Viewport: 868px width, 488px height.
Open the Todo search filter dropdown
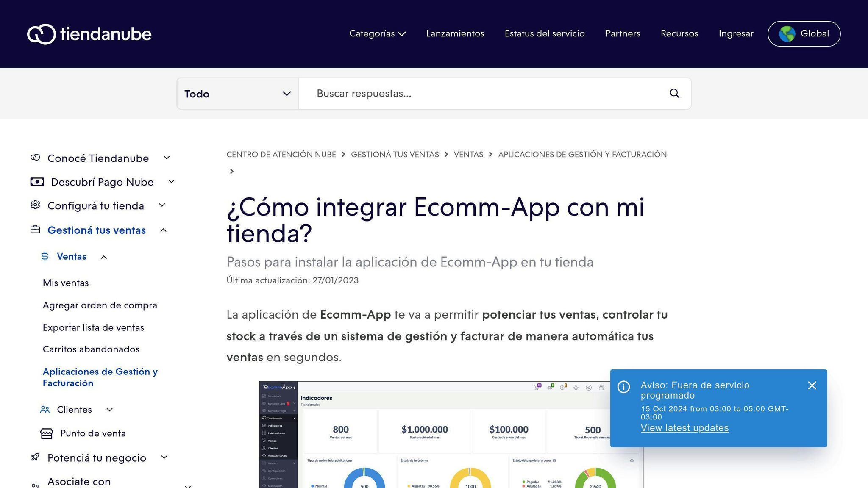click(x=238, y=94)
